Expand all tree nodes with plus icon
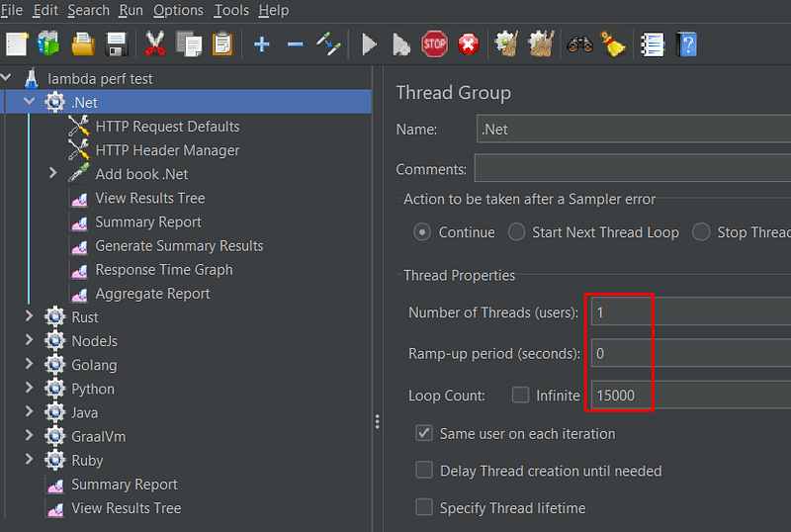Viewport: 791px width, 532px height. (x=262, y=44)
